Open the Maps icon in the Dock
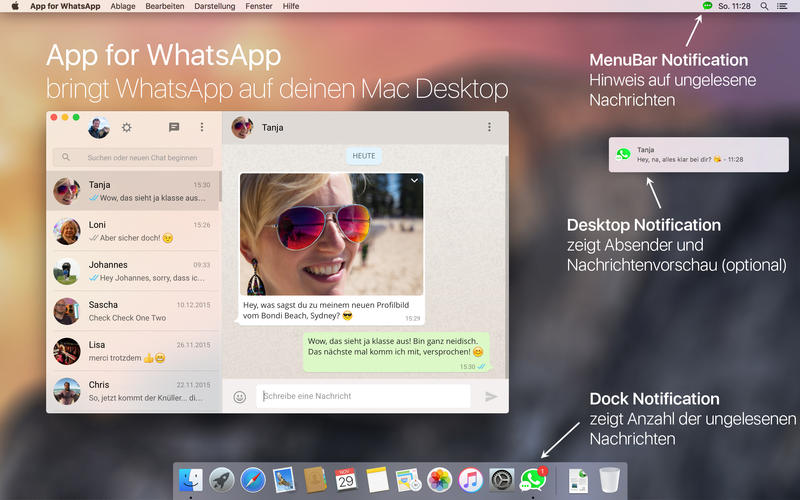The width and height of the screenshot is (800, 500). 408,480
